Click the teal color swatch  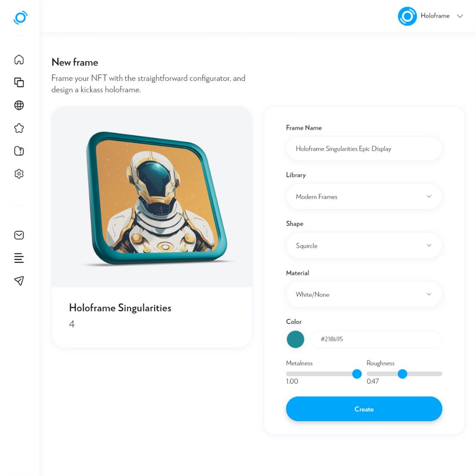(x=295, y=339)
